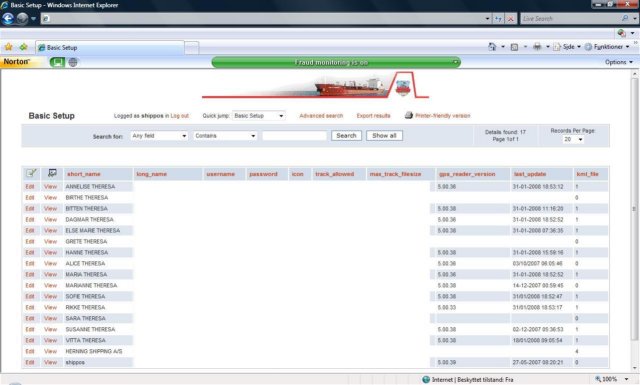640x385 pixels.
Task: Open the Advanced search link
Action: pos(321,116)
